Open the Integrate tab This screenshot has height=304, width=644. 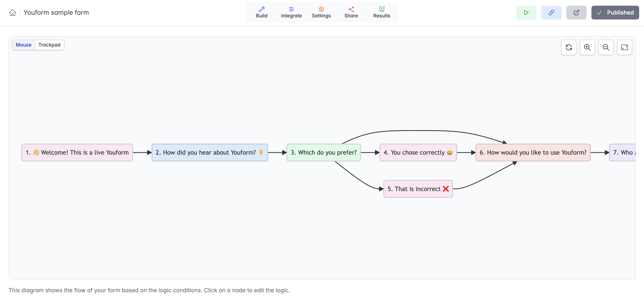[291, 13]
